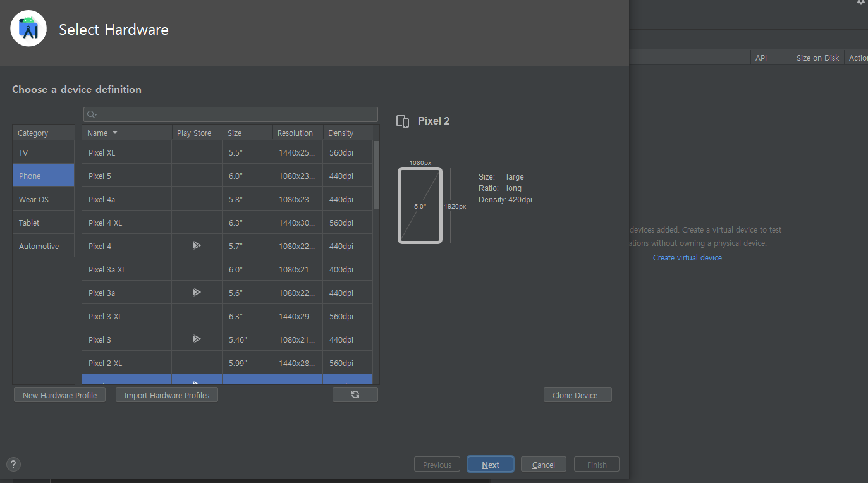Click the device icon beside Pixel 2 title
Viewport: 868px width, 483px height.
[403, 121]
